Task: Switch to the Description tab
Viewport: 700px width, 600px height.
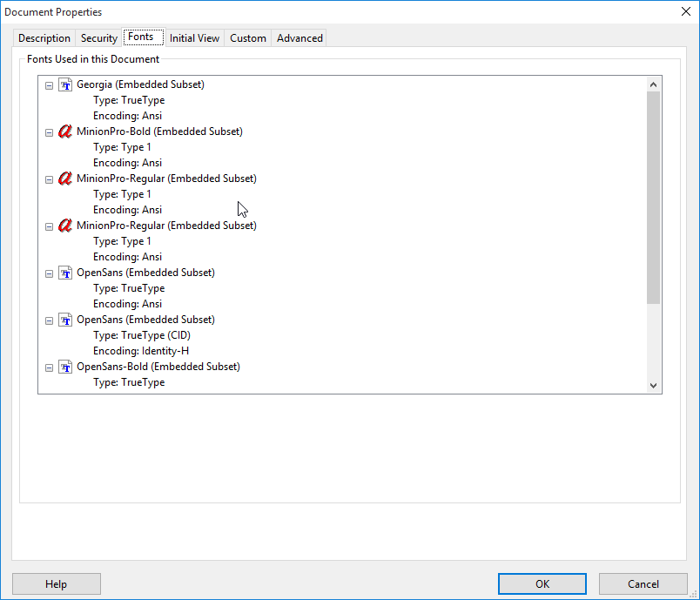Action: tap(44, 38)
